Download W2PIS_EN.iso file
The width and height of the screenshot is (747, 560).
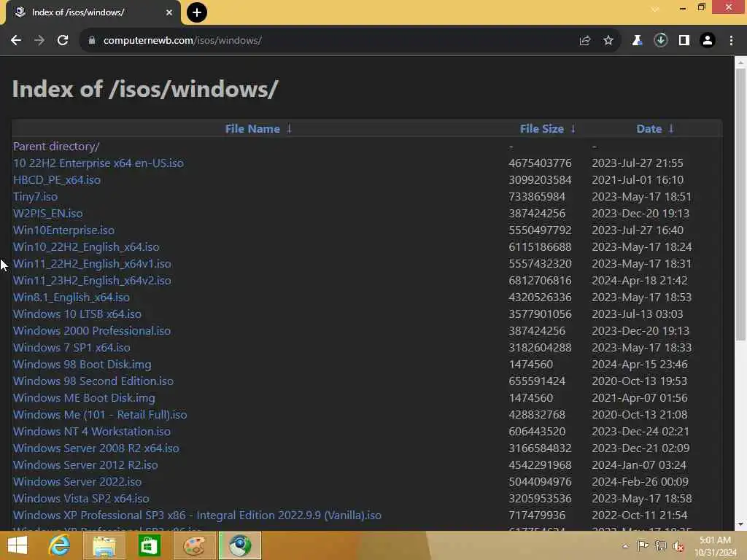pos(47,214)
